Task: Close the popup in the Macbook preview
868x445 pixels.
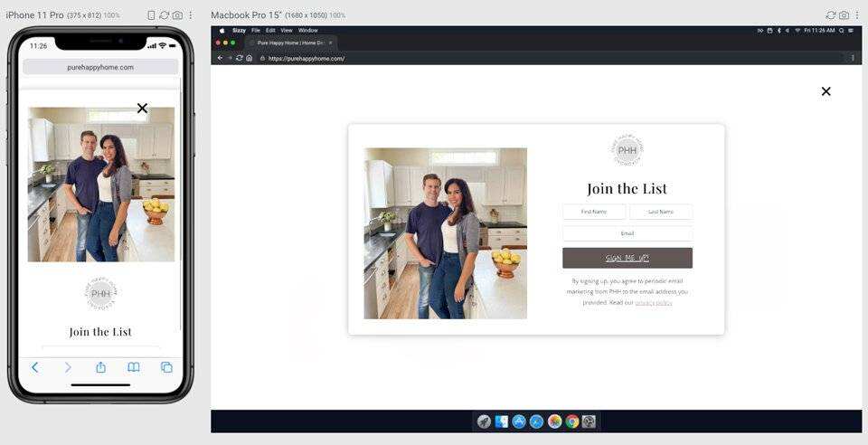Action: point(826,91)
